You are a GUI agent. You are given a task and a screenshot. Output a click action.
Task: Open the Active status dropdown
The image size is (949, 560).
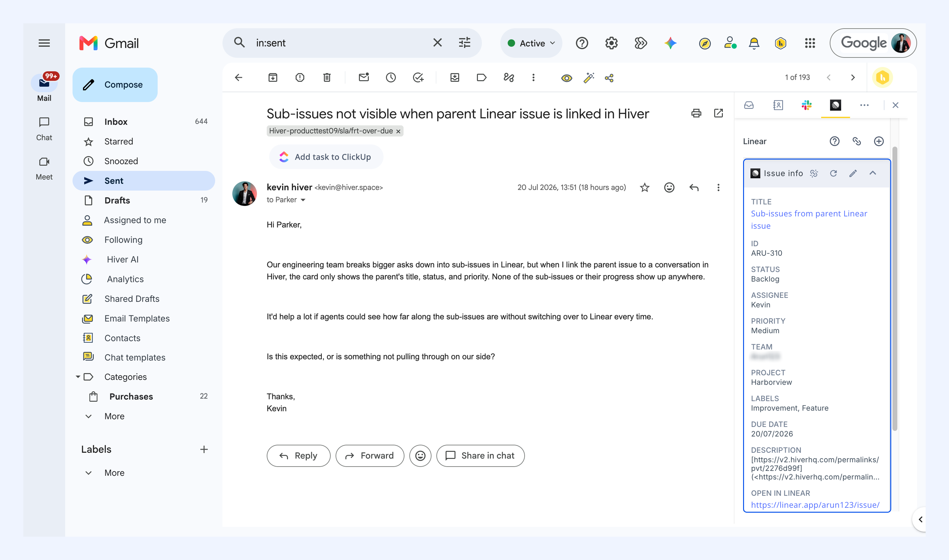tap(531, 43)
